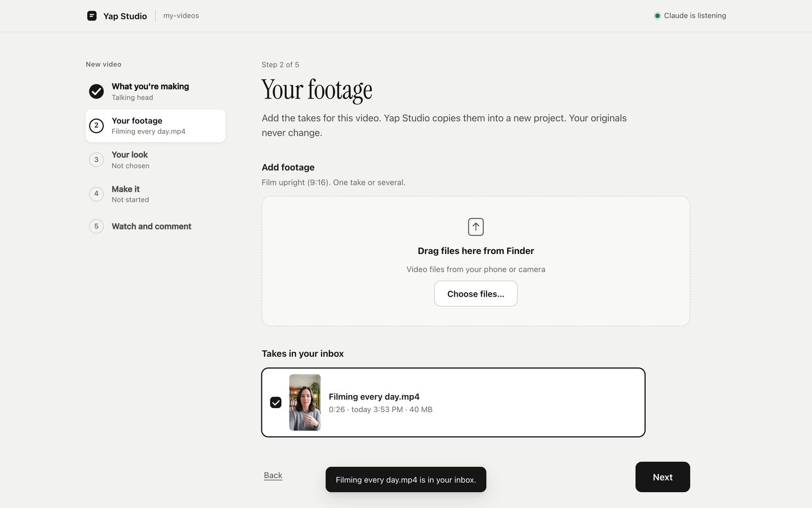This screenshot has width=812, height=508.
Task: Click the video thumbnail of the take
Action: (305, 402)
